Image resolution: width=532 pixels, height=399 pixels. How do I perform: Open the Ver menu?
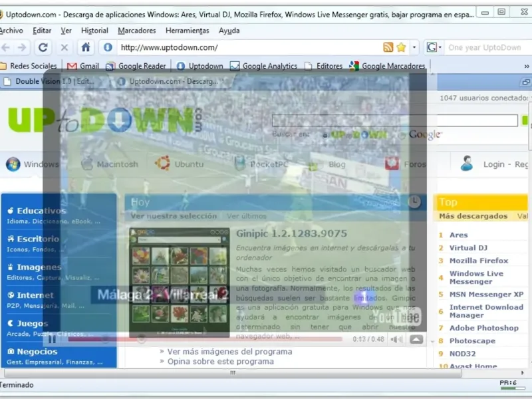click(x=66, y=31)
